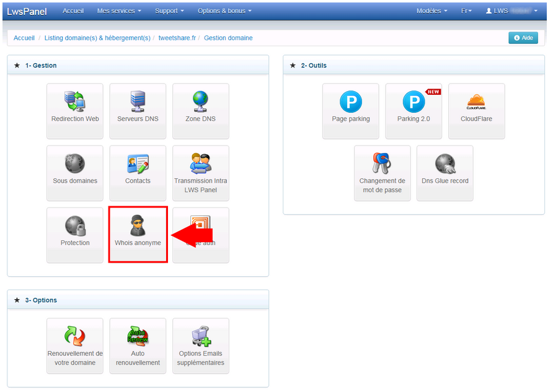Click the 1- Gestion panel heading
Viewport: 553px width, 392px height.
pos(41,66)
